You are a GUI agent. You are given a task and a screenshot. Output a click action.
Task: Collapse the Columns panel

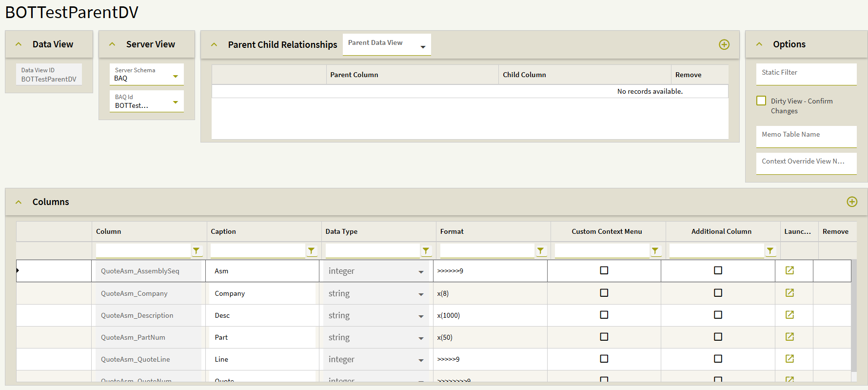click(19, 202)
